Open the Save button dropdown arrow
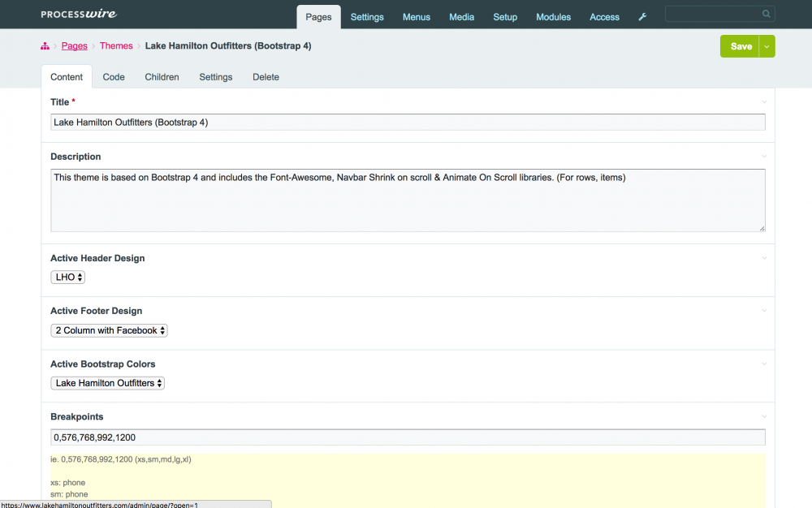The image size is (812, 508). pyautogui.click(x=767, y=46)
